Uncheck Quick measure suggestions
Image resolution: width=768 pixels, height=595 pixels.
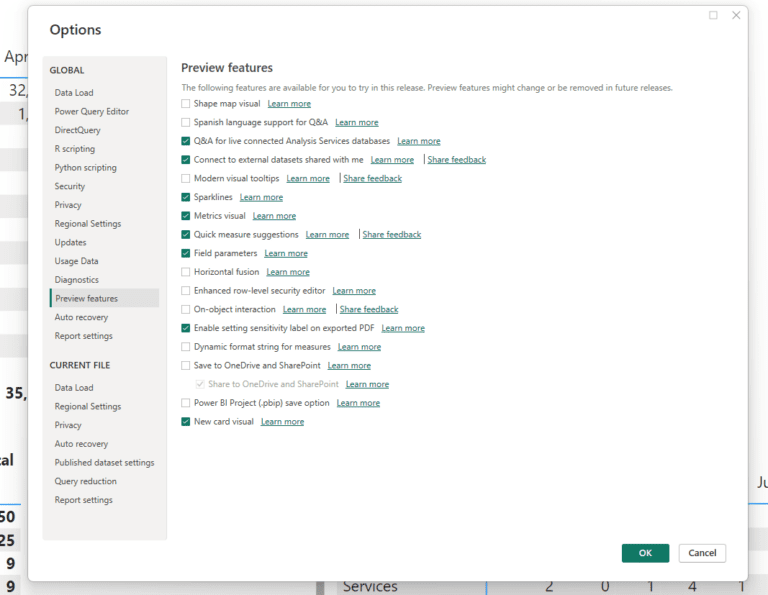tap(186, 235)
